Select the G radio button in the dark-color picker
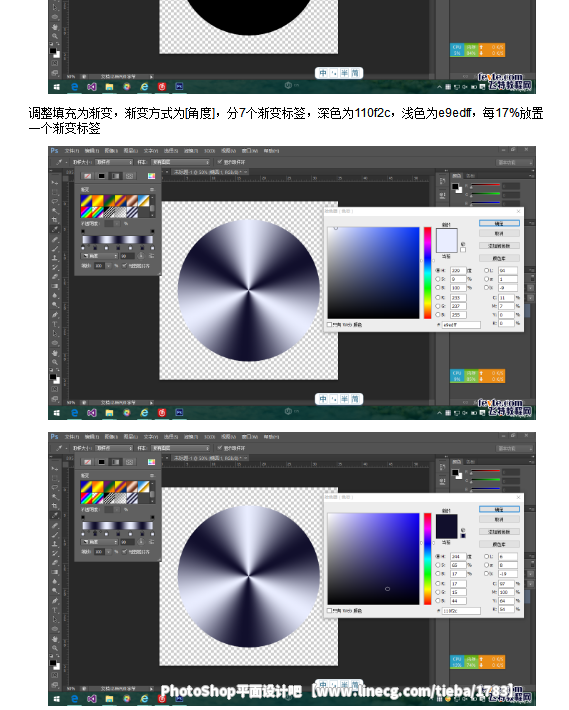The height and width of the screenshot is (710, 569). [x=438, y=592]
